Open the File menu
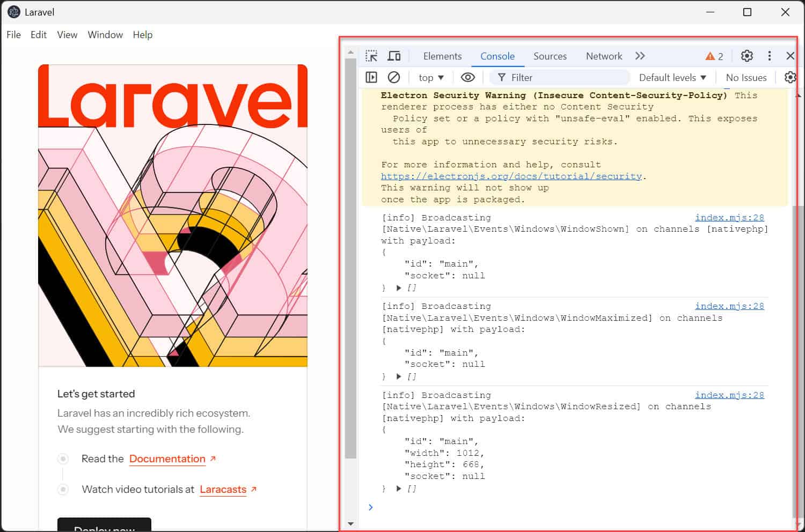Viewport: 805px width, 532px height. 14,35
